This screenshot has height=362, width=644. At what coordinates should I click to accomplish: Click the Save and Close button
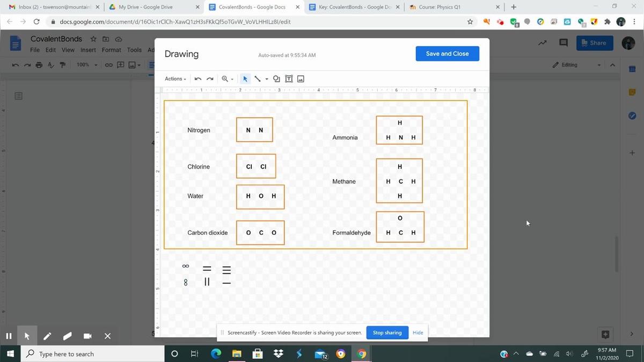coord(447,54)
